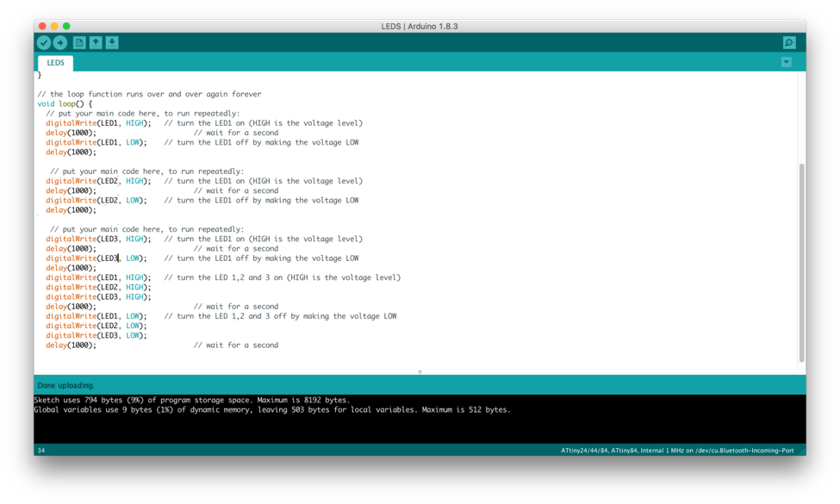Click 'Global variables use 9 bytes' console line
This screenshot has height=504, width=840.
click(272, 409)
